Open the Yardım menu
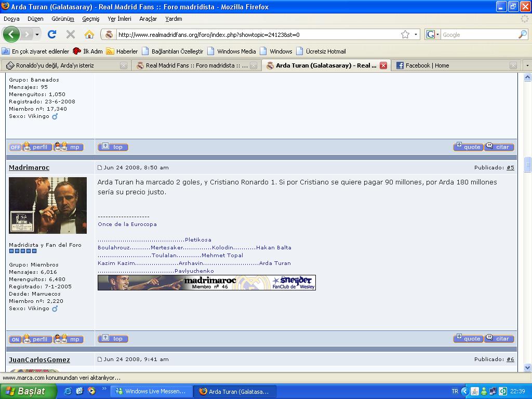 point(174,19)
